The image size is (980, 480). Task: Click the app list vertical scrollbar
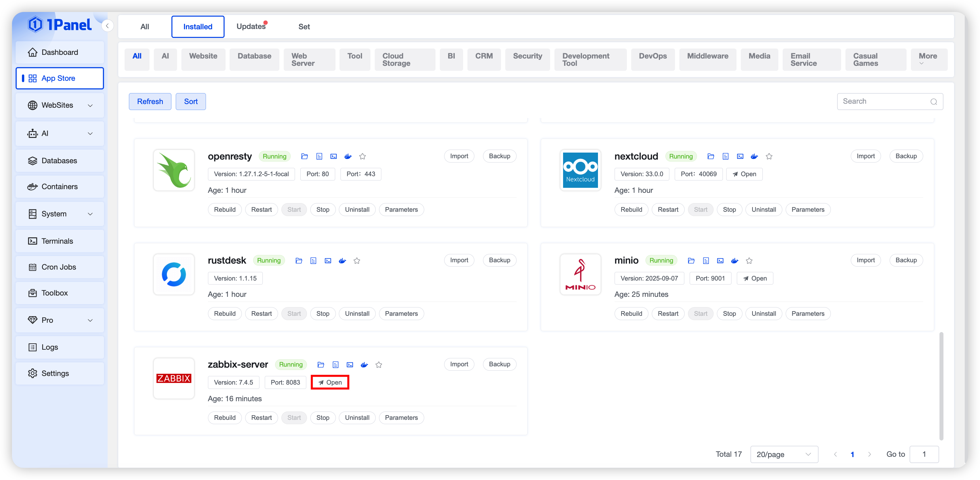point(941,385)
